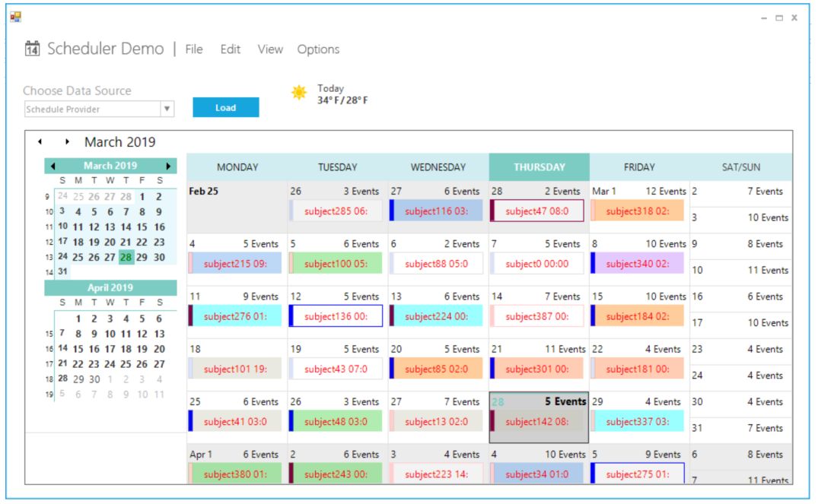Click the Load button
Image resolution: width=818 pixels, height=504 pixels.
pos(224,107)
